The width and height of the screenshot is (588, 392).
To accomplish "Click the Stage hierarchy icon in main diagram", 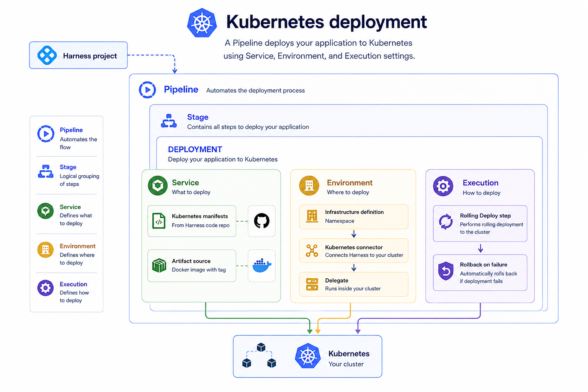I will [169, 121].
